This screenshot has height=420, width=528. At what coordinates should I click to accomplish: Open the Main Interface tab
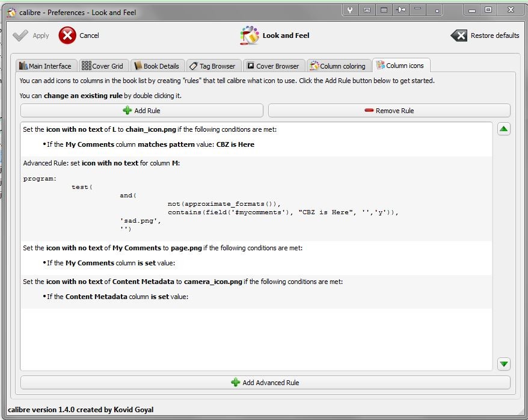(46, 66)
